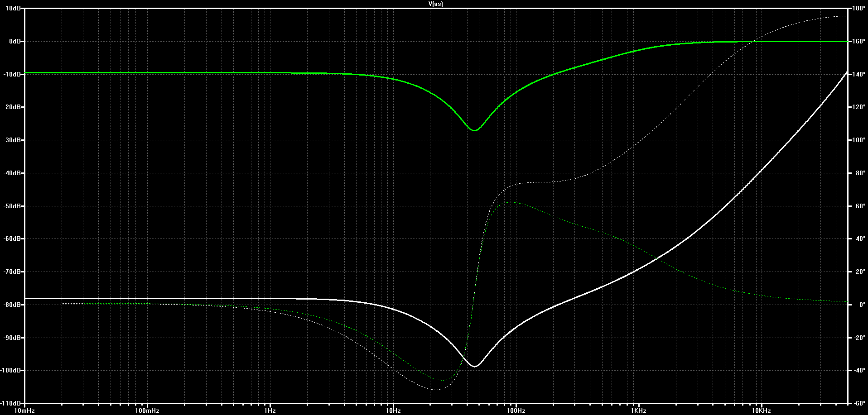This screenshot has height=415, width=868.
Task: Click the -60dB magnitude label
Action: click(x=12, y=239)
